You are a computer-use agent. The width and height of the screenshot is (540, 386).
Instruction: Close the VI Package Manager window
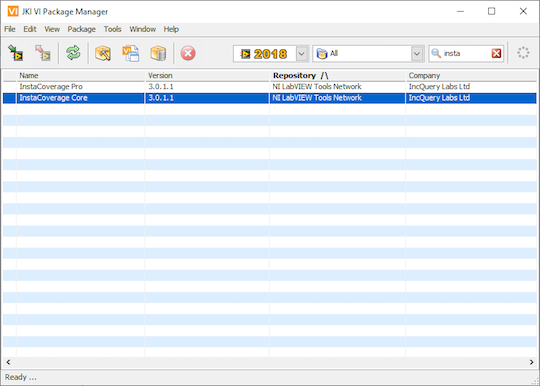pos(523,11)
